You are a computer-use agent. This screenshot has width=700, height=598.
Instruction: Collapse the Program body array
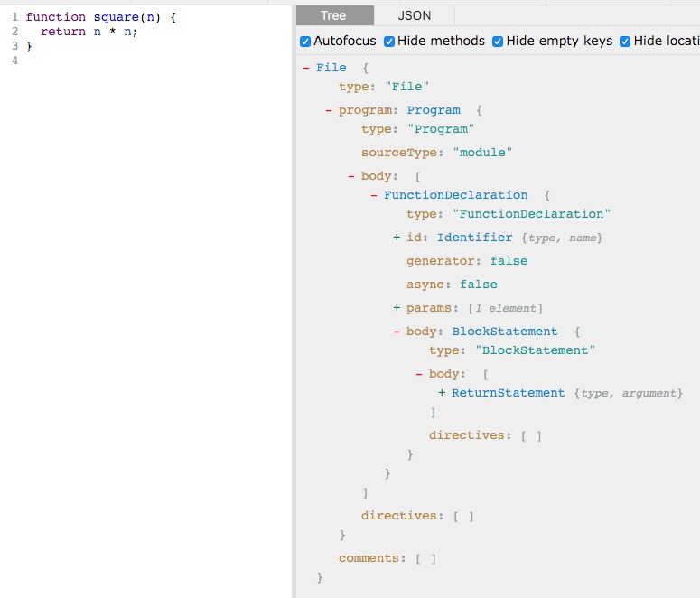351,176
